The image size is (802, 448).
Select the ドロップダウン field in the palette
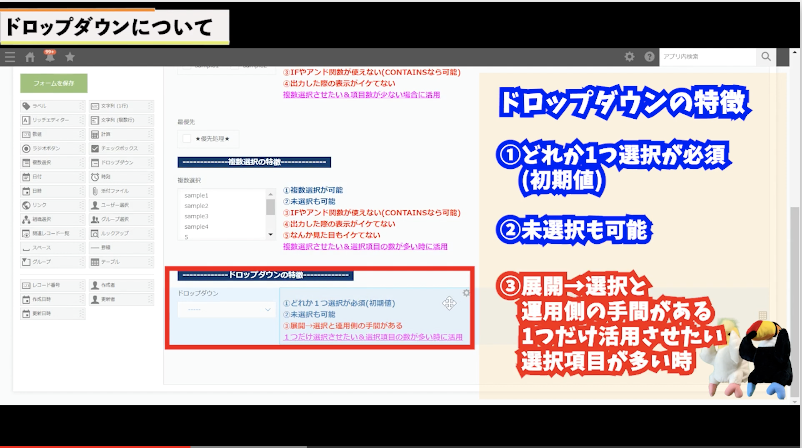pyautogui.click(x=120, y=161)
